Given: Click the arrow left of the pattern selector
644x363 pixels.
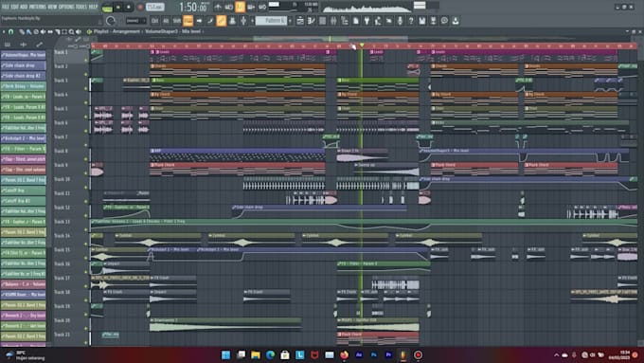Looking at the screenshot, I should (x=252, y=21).
